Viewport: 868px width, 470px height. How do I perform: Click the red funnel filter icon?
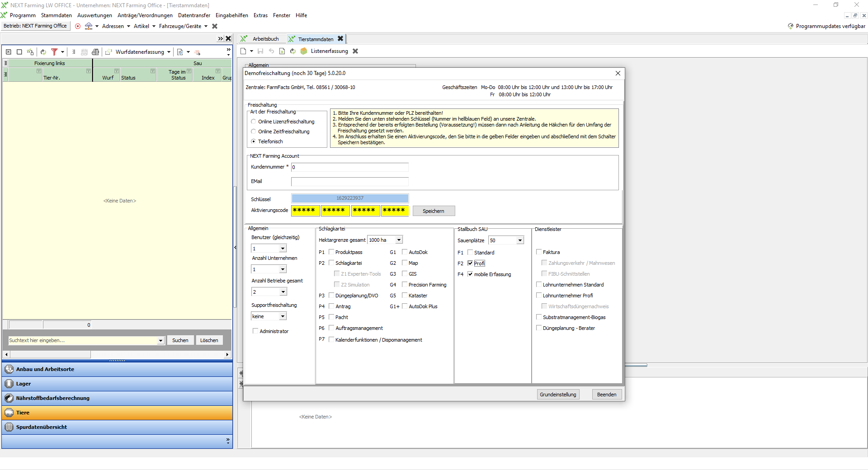[x=54, y=52]
